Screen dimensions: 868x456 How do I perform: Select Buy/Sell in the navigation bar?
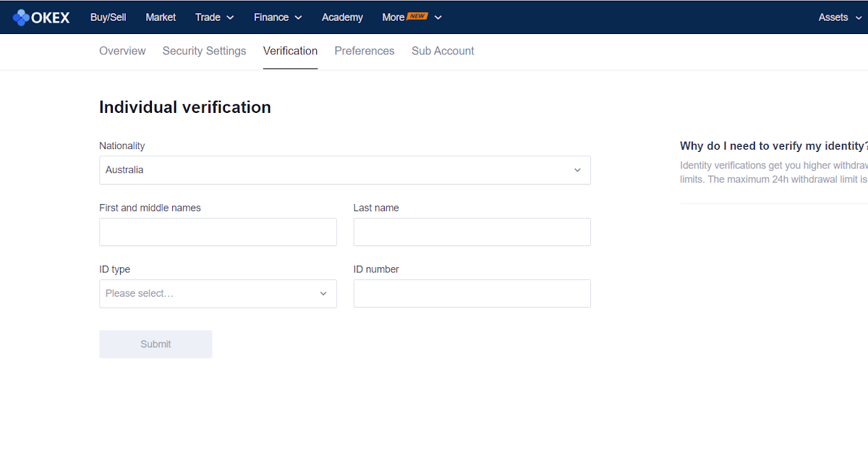click(x=108, y=17)
